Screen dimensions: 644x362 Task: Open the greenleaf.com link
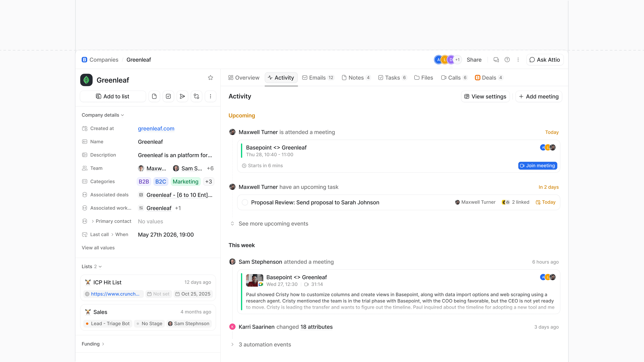[156, 129]
